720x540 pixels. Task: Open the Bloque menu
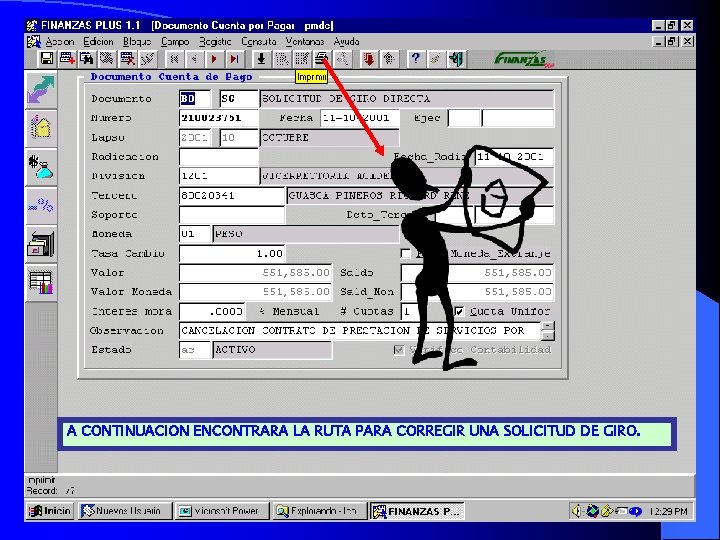point(137,42)
